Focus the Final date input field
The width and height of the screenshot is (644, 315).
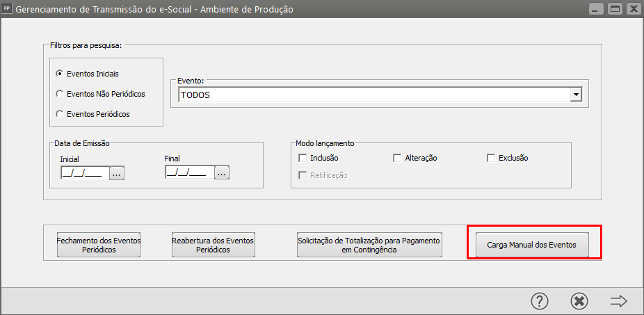pos(190,173)
